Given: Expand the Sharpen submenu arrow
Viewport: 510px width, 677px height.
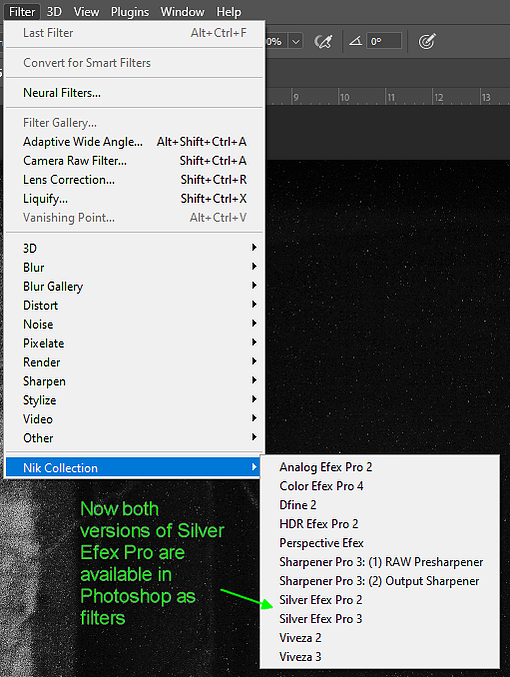Looking at the screenshot, I should [x=254, y=380].
